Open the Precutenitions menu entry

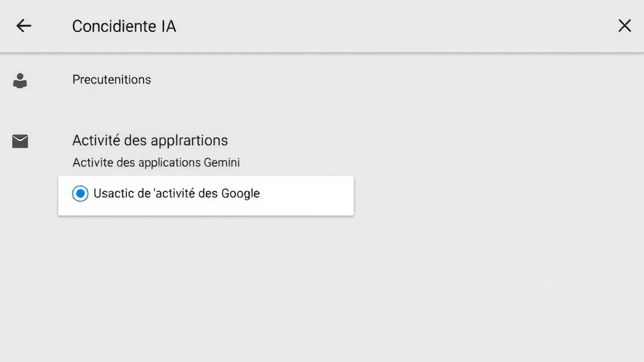coord(111,80)
